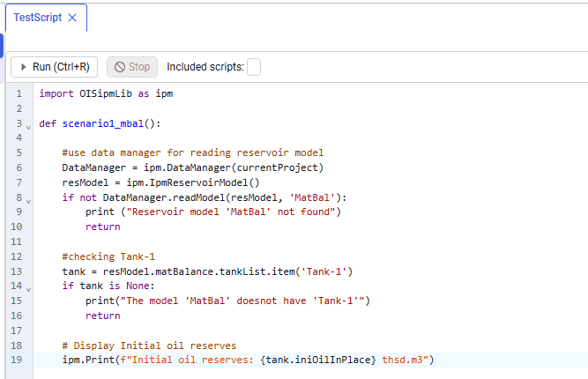Close the TestScript tab
This screenshot has width=588, height=379.
pos(72,18)
